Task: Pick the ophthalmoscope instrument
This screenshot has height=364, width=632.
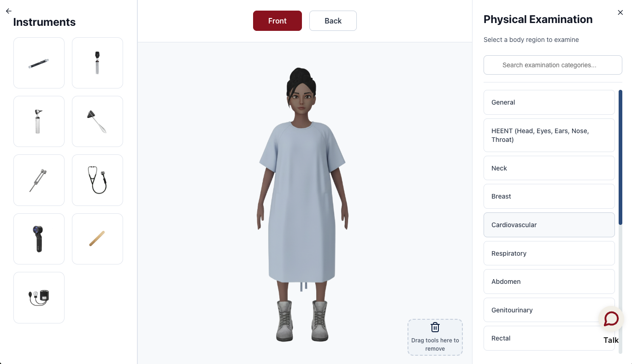Action: 97,63
